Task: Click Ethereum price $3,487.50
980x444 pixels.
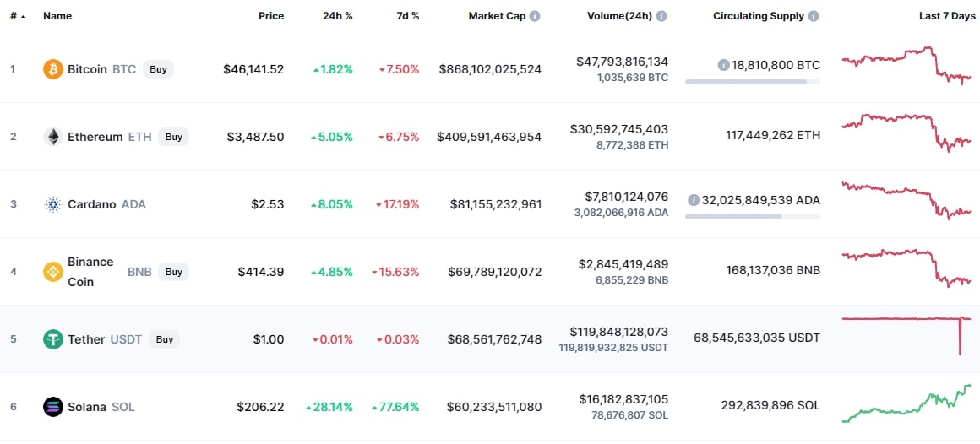Action: coord(256,137)
